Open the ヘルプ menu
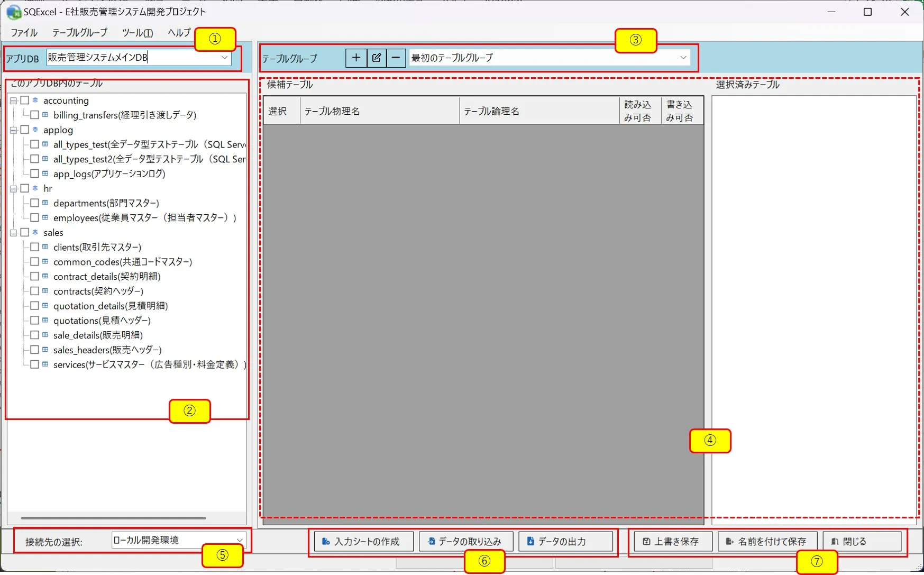Viewport: 924px width, 575px height. tap(179, 33)
